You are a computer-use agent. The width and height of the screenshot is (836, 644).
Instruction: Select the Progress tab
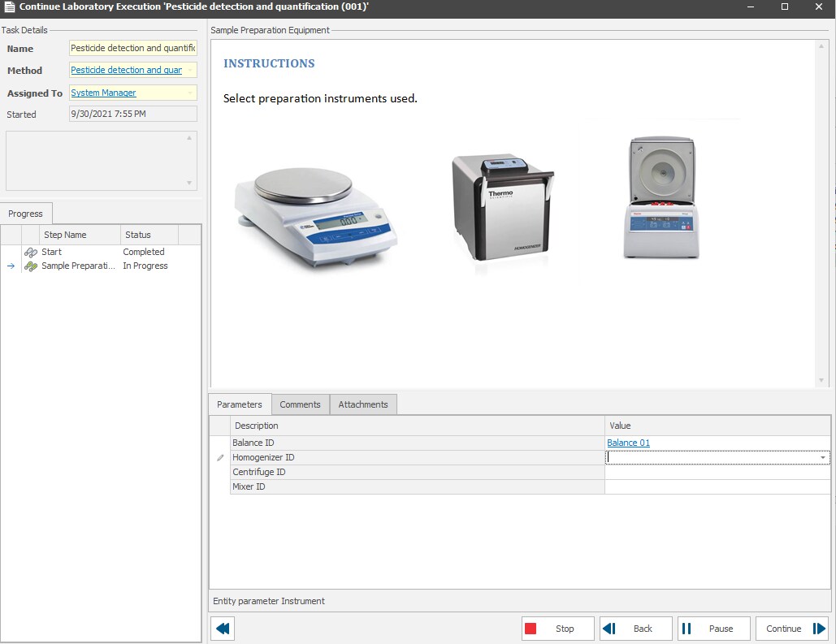tap(25, 214)
